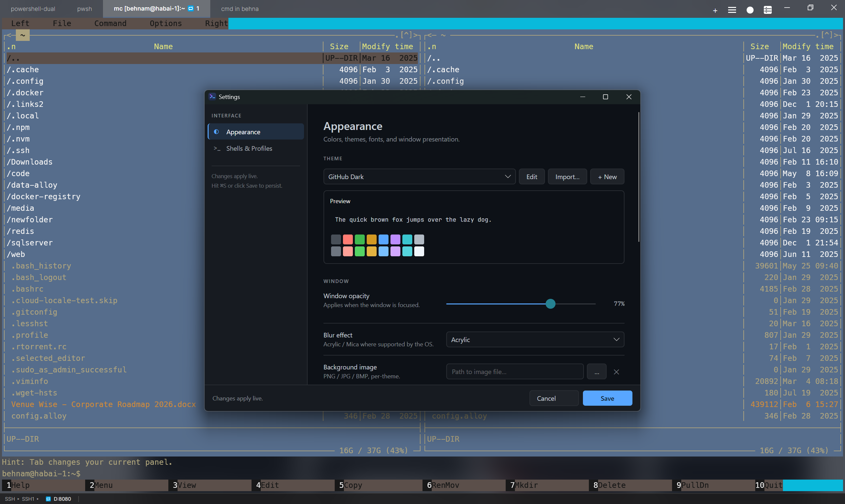
Task: Click the left panel Name column header
Action: [x=163, y=47]
